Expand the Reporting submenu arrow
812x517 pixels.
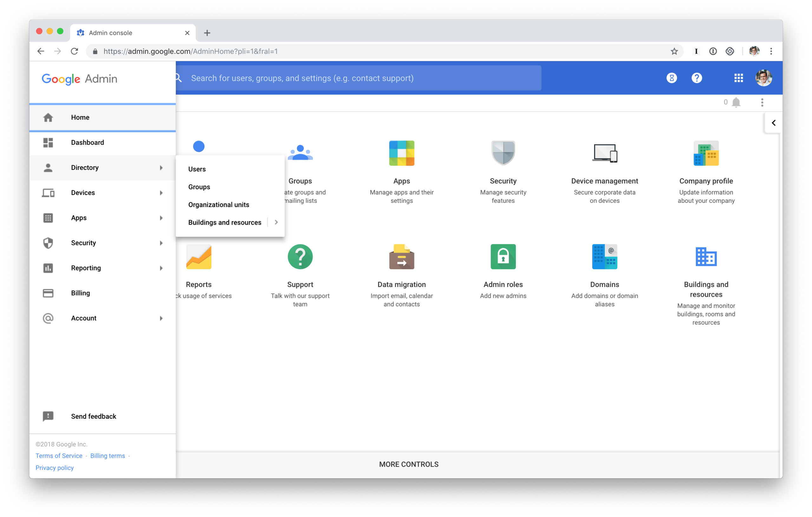[161, 268]
